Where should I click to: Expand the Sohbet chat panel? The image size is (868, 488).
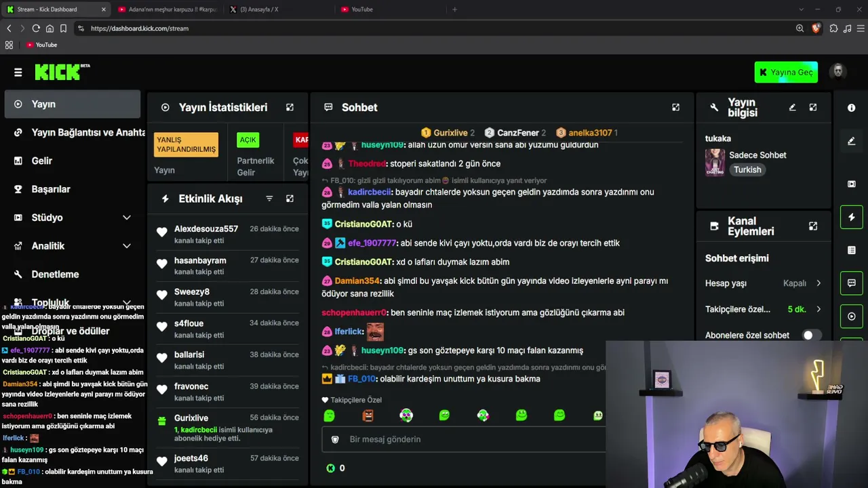click(x=675, y=107)
